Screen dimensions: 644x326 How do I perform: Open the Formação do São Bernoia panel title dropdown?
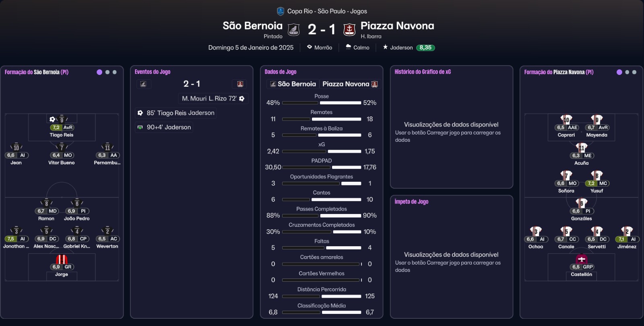click(x=37, y=72)
